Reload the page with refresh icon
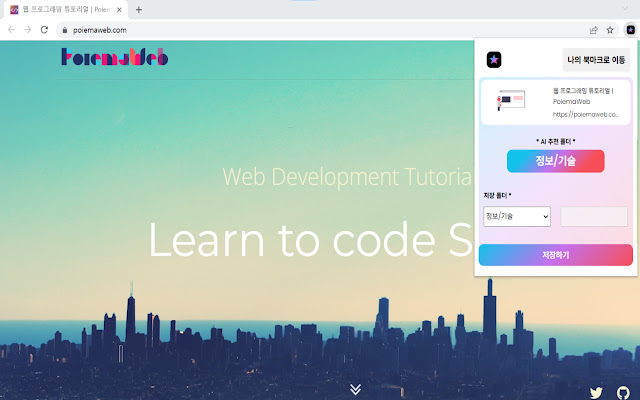The width and height of the screenshot is (640, 400). click(44, 30)
